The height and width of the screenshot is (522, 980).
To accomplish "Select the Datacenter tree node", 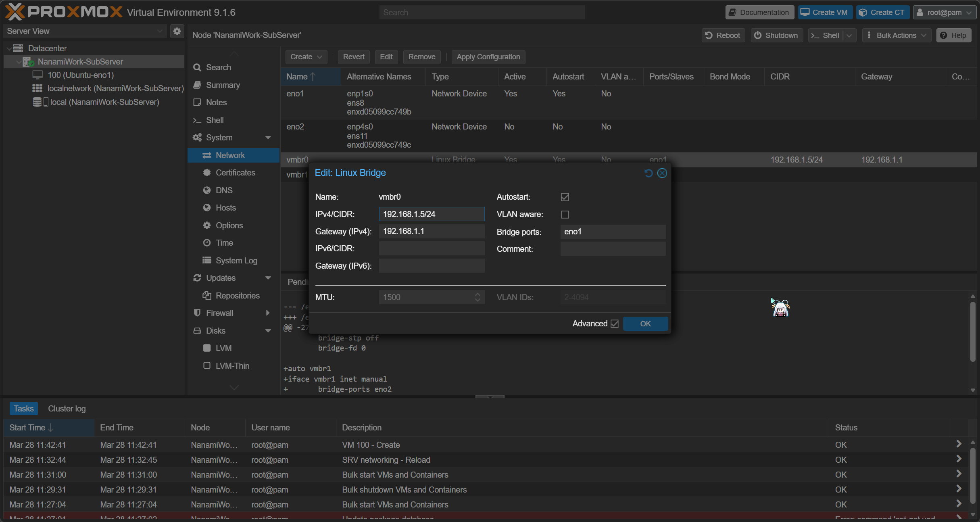I will pyautogui.click(x=47, y=48).
